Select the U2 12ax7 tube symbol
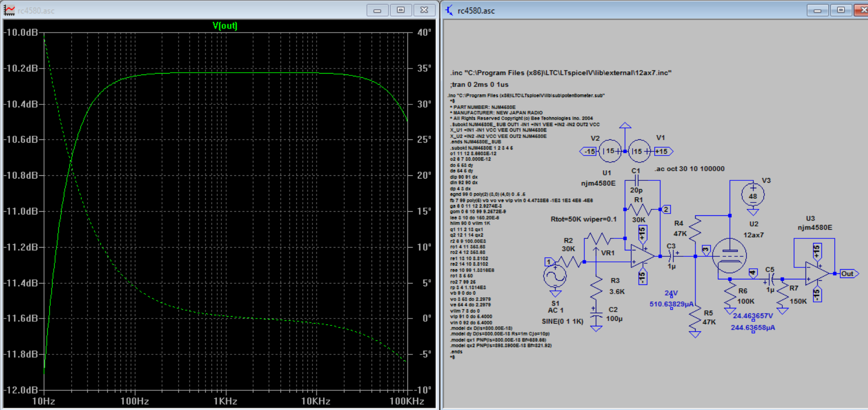This screenshot has height=410, width=868. pos(729,255)
